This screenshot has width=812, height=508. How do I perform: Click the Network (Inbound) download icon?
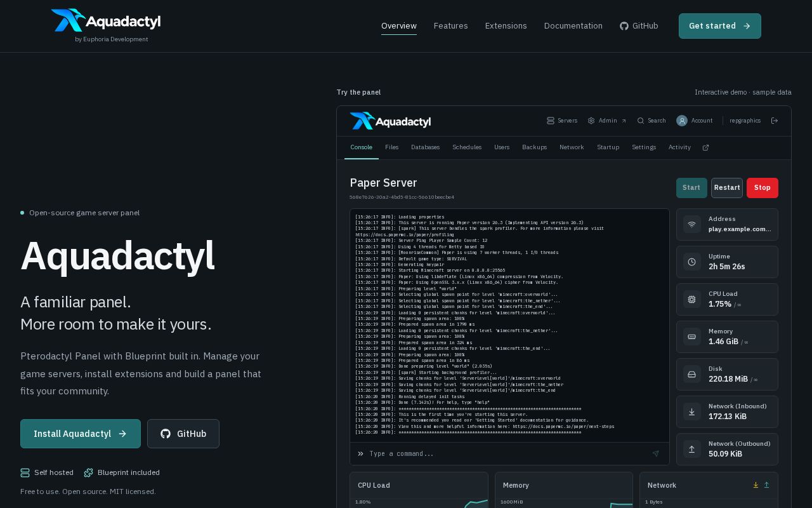tap(692, 411)
